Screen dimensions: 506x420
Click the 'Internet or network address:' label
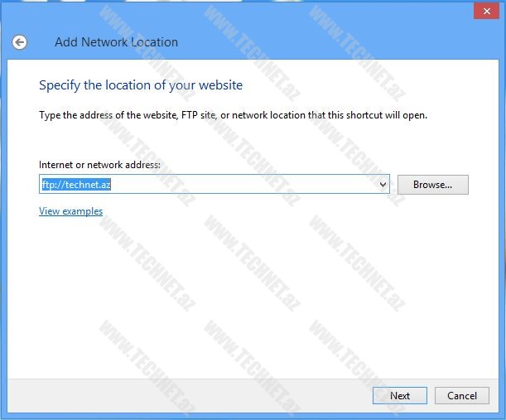(99, 165)
